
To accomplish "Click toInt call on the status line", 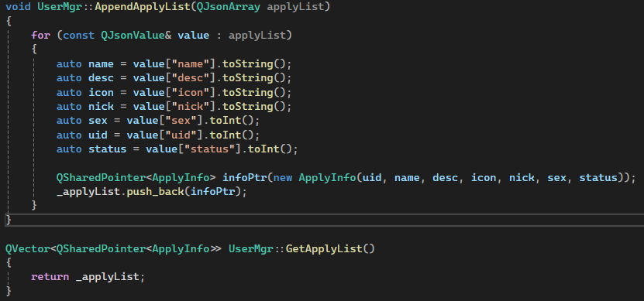I will tap(263, 149).
